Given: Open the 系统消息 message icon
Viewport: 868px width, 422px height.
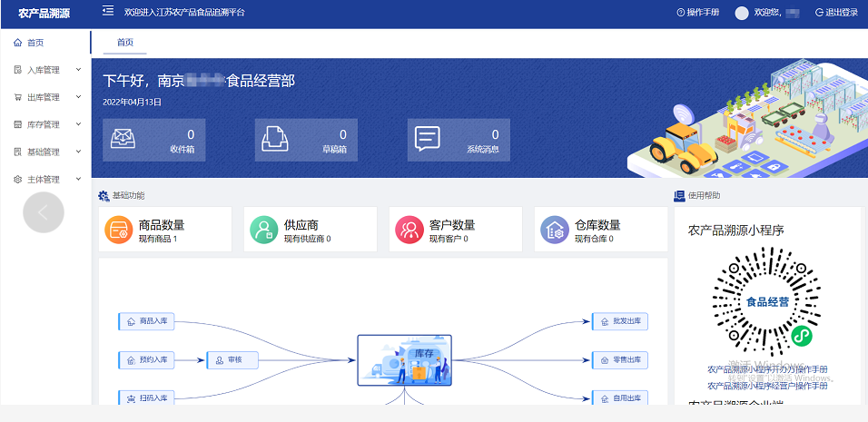Looking at the screenshot, I should [x=427, y=140].
